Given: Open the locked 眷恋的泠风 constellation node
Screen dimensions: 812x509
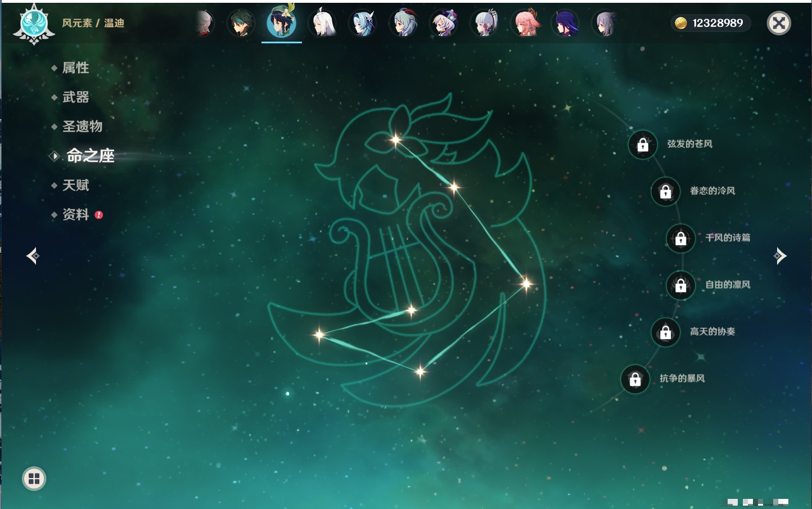Looking at the screenshot, I should click(x=666, y=192).
